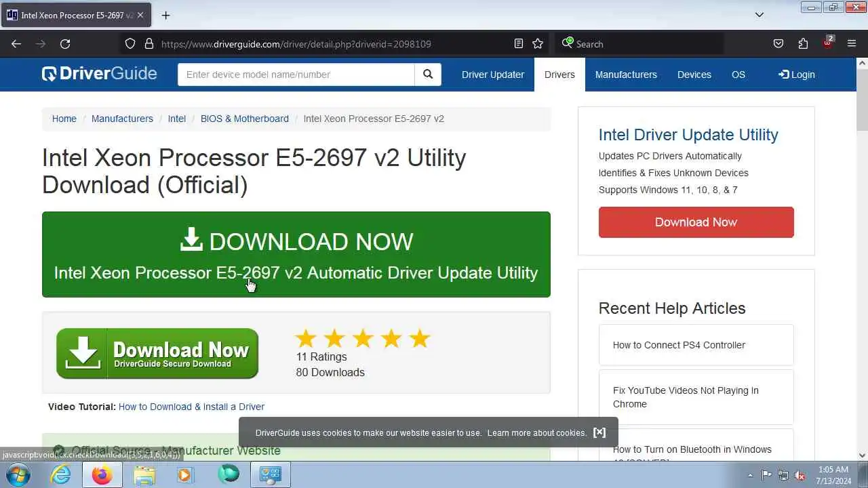868x488 pixels.
Task: Go to Manufacturers breadcrumb
Action: [122, 119]
